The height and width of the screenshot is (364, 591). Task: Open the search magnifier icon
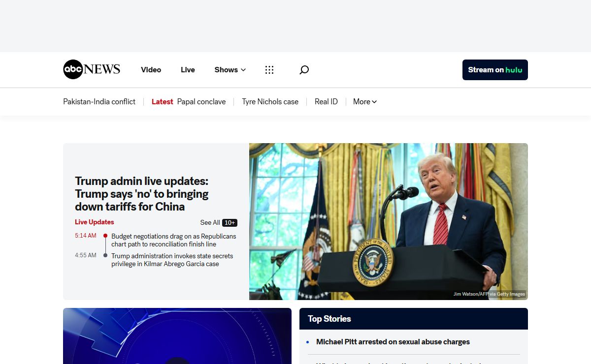(x=304, y=70)
